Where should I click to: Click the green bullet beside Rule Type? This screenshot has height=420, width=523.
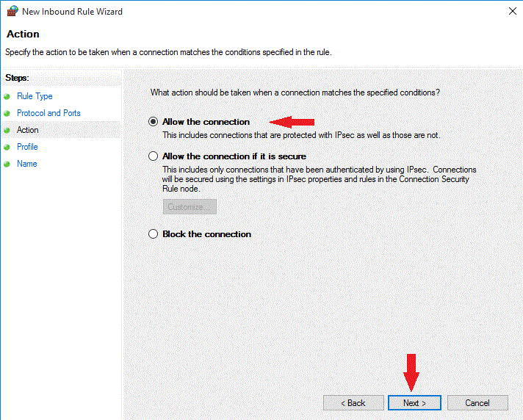(x=7, y=96)
